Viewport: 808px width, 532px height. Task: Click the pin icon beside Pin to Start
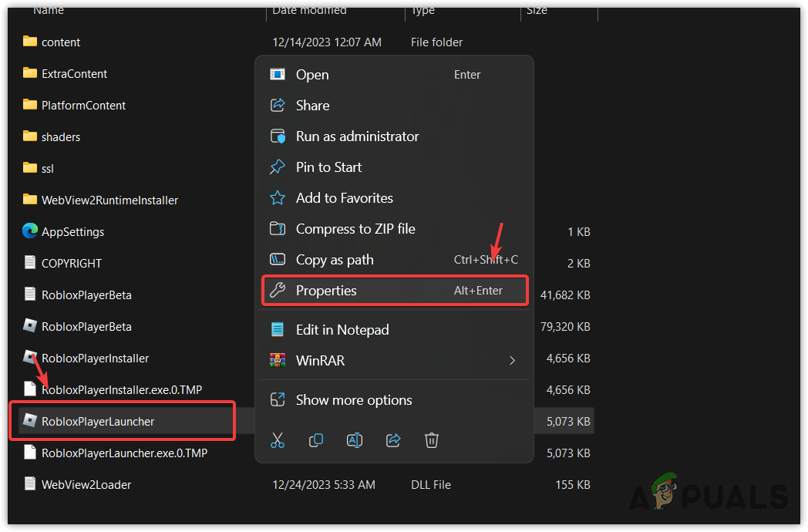(x=278, y=167)
